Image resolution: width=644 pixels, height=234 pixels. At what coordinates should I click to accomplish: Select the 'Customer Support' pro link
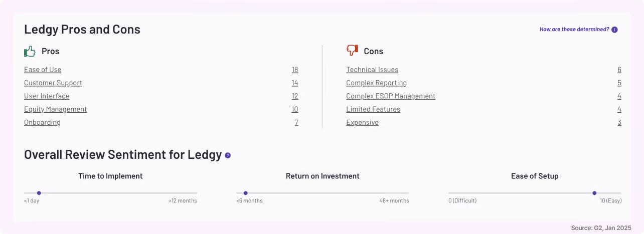point(53,83)
